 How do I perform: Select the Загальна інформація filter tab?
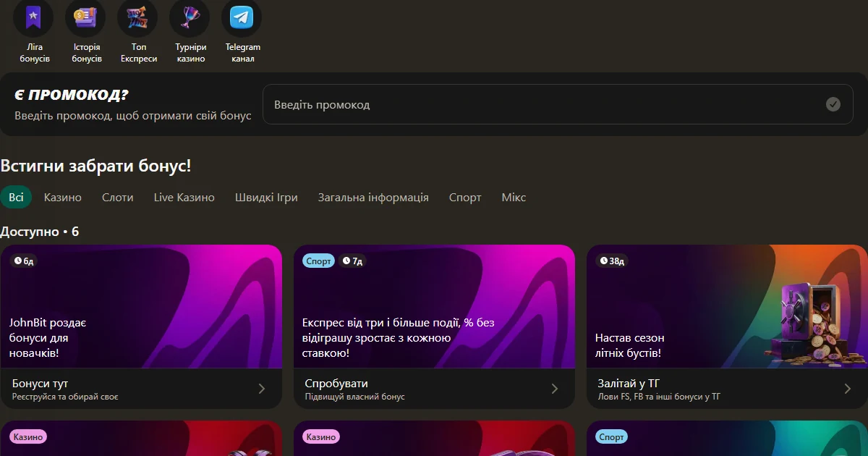coord(373,197)
